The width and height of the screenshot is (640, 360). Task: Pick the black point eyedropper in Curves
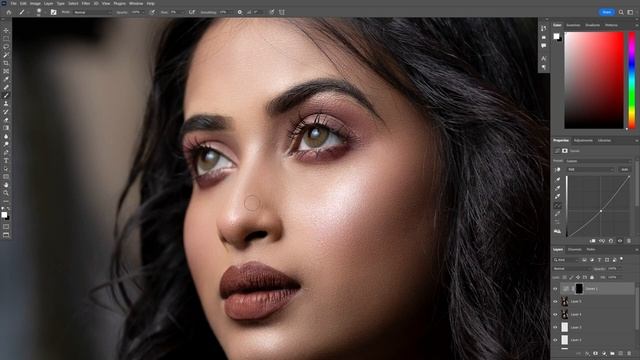(x=558, y=179)
